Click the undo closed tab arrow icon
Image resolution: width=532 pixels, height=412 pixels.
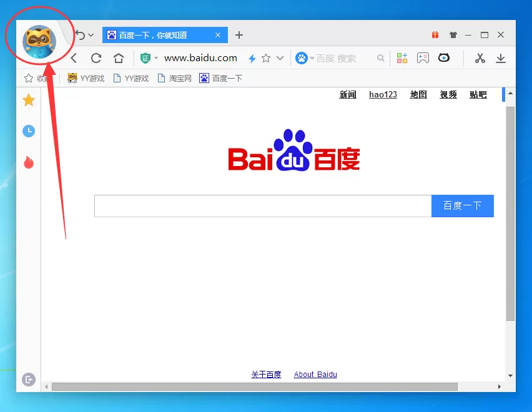click(x=81, y=35)
